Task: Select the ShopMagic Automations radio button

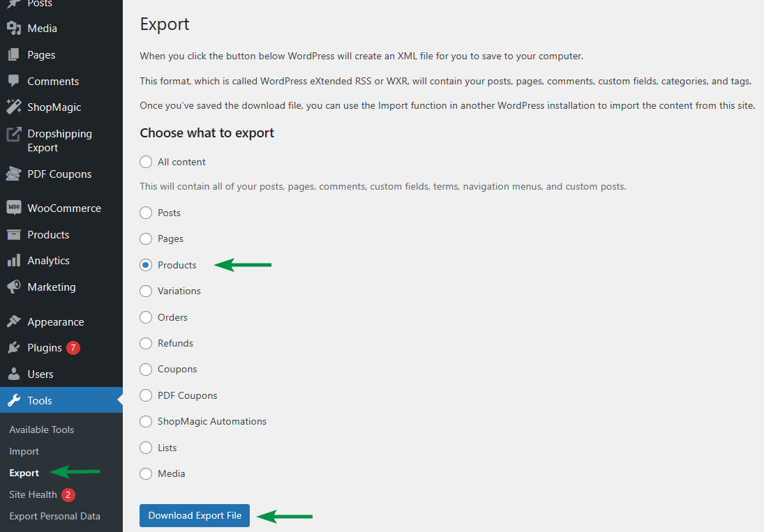Action: click(146, 421)
